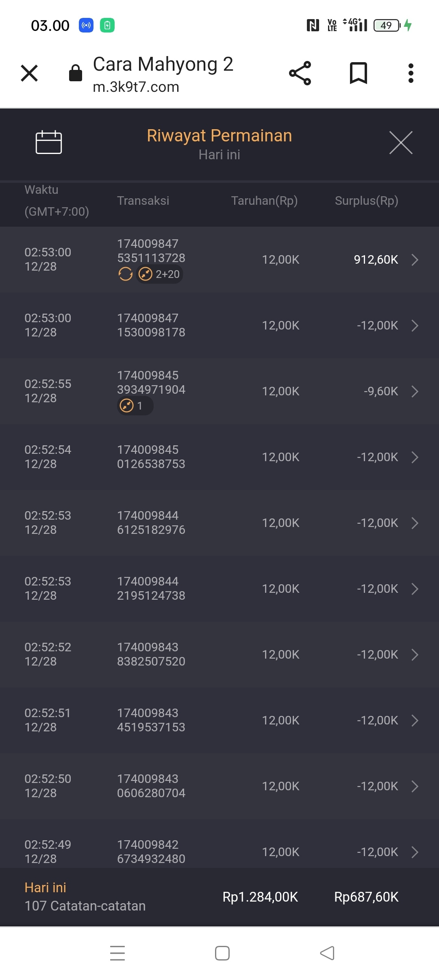Expand the -9,60K surplus record chevron
The height and width of the screenshot is (980, 439).
[x=415, y=391]
